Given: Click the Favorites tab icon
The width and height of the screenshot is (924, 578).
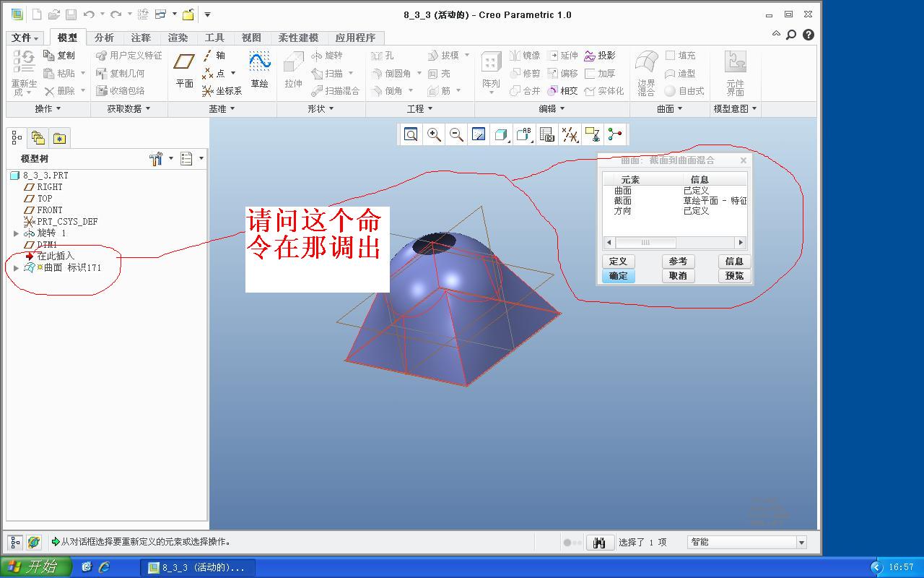Looking at the screenshot, I should [x=59, y=138].
